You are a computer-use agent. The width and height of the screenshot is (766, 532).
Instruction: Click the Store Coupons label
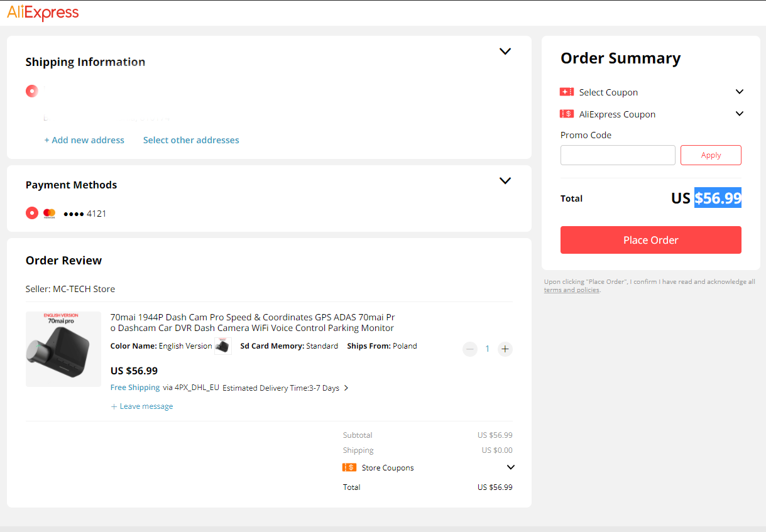coord(388,468)
